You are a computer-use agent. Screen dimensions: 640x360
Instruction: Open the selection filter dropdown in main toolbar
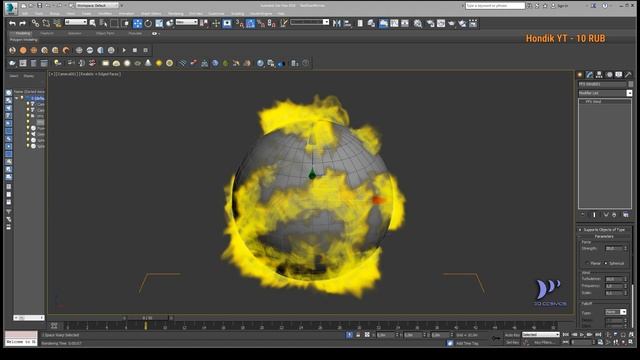[76, 22]
